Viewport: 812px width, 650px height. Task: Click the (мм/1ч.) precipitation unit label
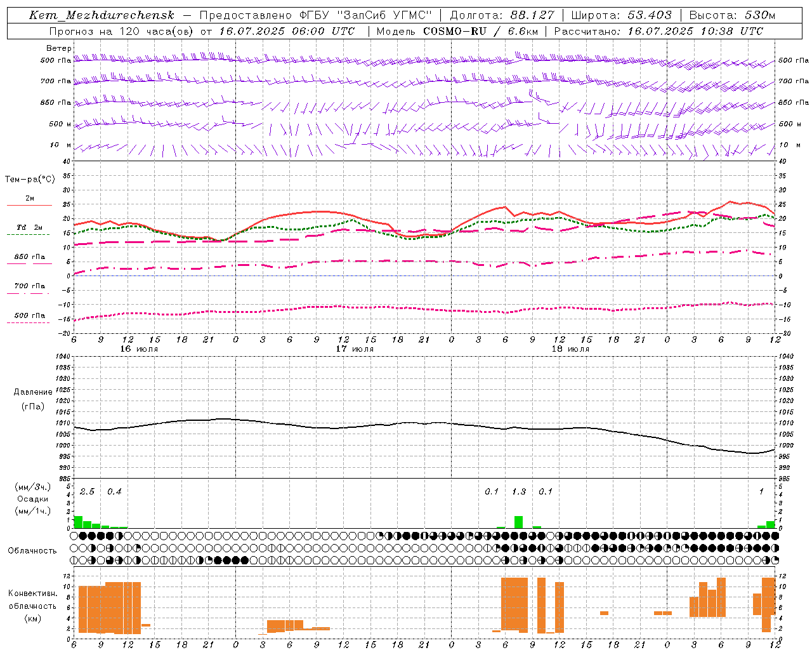(33, 511)
